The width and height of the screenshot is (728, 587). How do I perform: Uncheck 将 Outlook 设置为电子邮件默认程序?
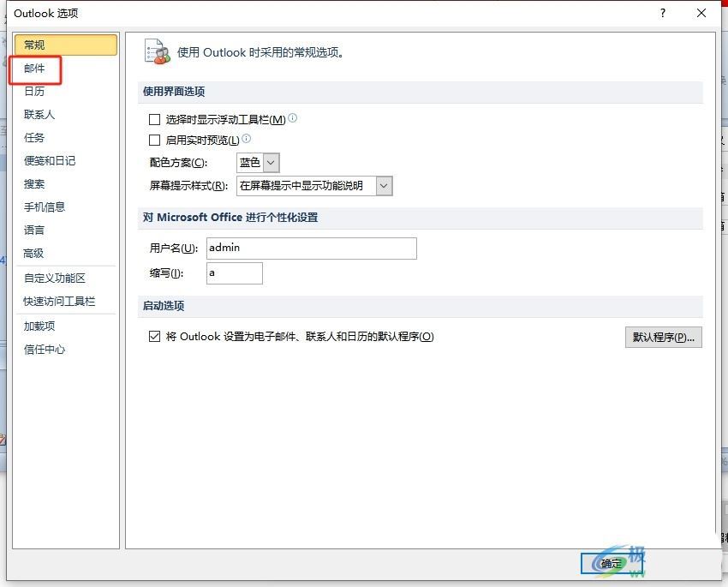point(154,337)
